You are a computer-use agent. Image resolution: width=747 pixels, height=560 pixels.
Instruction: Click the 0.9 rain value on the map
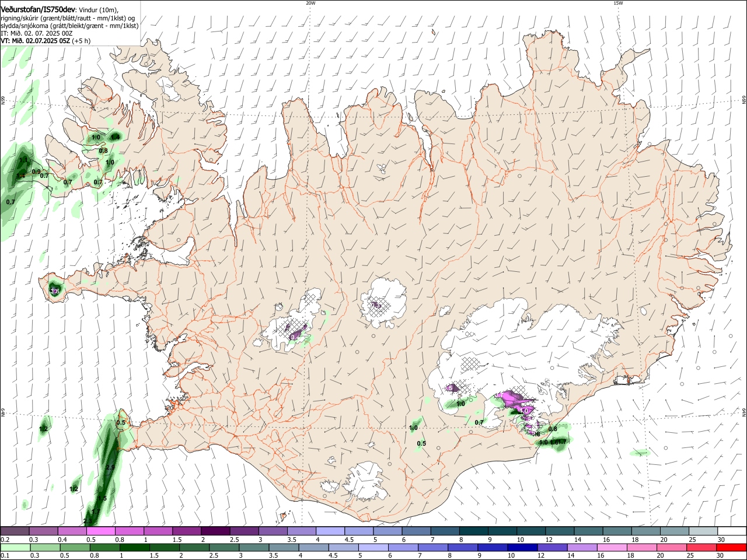pyautogui.click(x=36, y=172)
